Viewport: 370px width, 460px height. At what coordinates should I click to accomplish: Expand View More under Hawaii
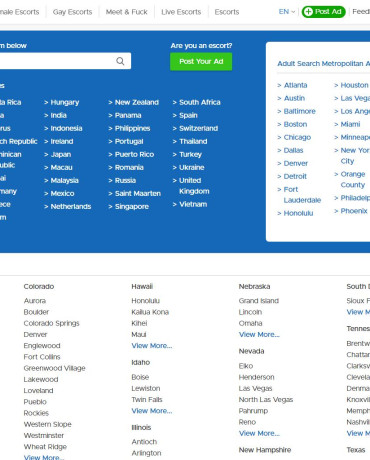click(152, 346)
